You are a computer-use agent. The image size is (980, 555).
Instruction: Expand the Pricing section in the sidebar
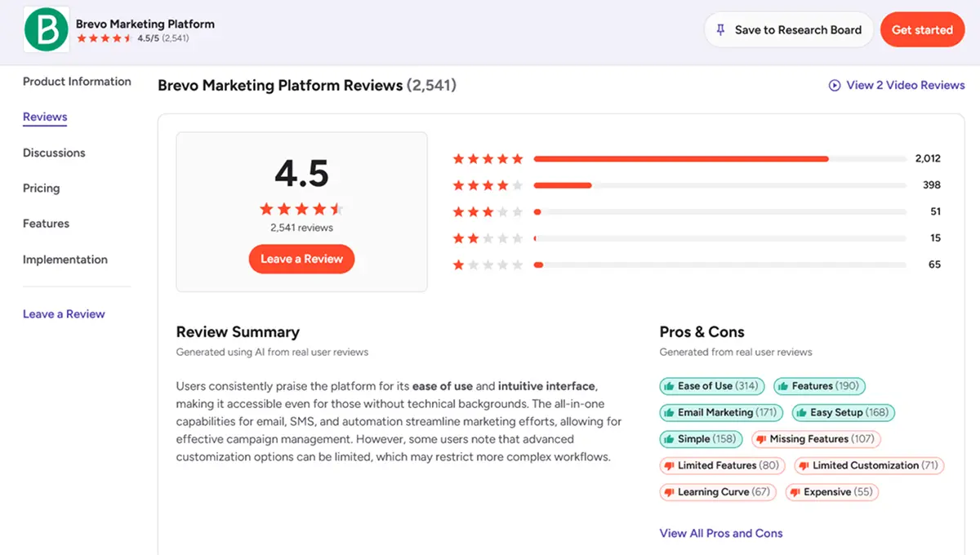pyautogui.click(x=41, y=188)
